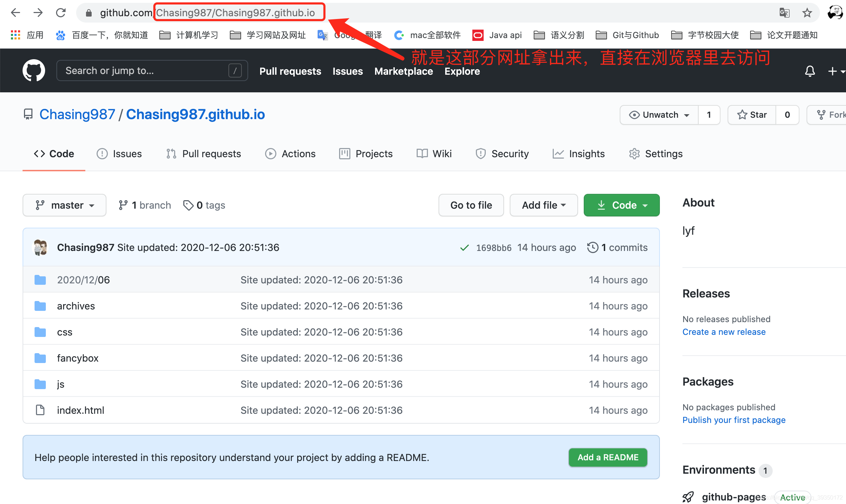846x504 pixels.
Task: Open the 学习网站及网址 bookmark folder
Action: pyautogui.click(x=268, y=35)
